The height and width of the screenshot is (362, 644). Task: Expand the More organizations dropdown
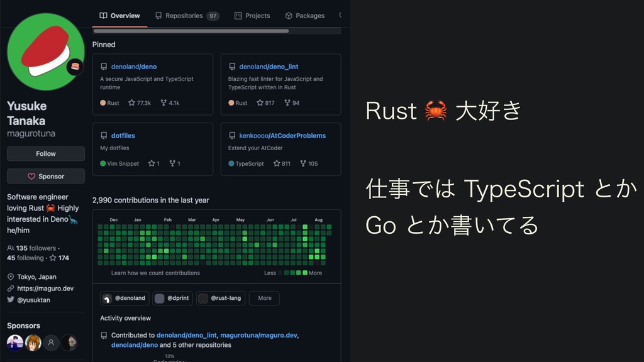pyautogui.click(x=265, y=298)
